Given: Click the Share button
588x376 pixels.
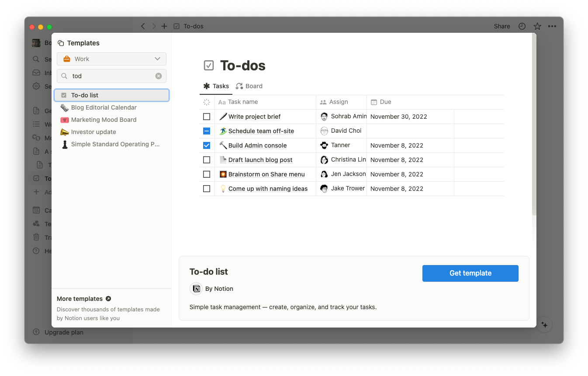Looking at the screenshot, I should (502, 26).
